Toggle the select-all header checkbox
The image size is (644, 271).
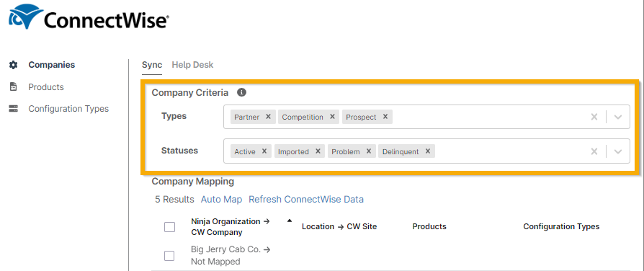169,226
